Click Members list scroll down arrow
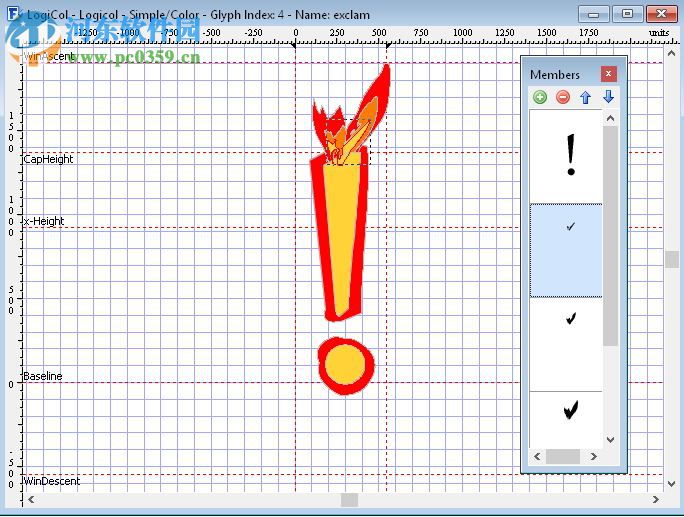 coord(610,440)
